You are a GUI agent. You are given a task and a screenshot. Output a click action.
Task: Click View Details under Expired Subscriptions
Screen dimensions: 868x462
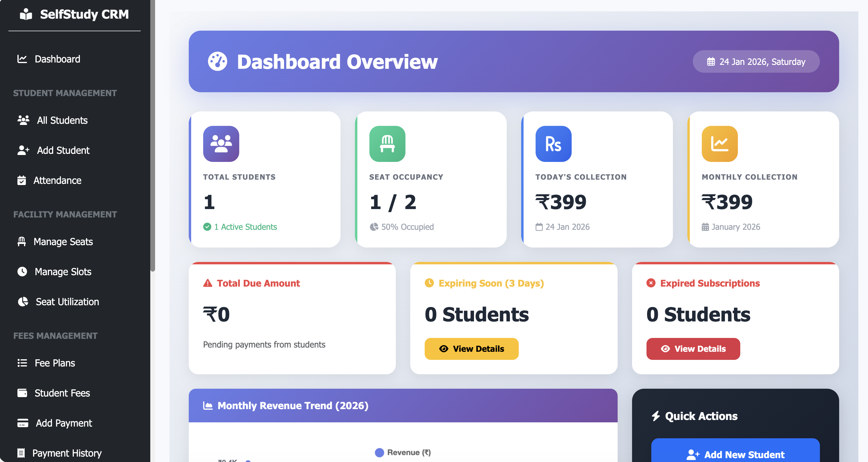[693, 348]
